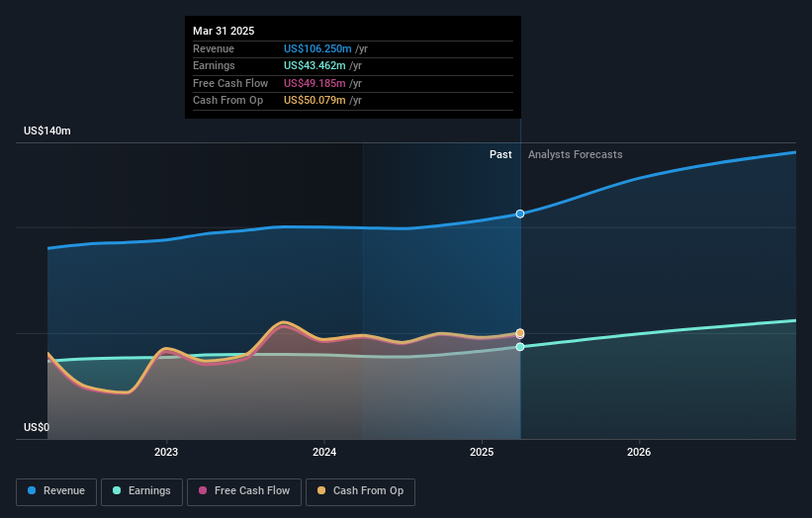Viewport: 812px width, 518px height.
Task: Select the orange Cash From Op data marker
Action: pyautogui.click(x=520, y=333)
